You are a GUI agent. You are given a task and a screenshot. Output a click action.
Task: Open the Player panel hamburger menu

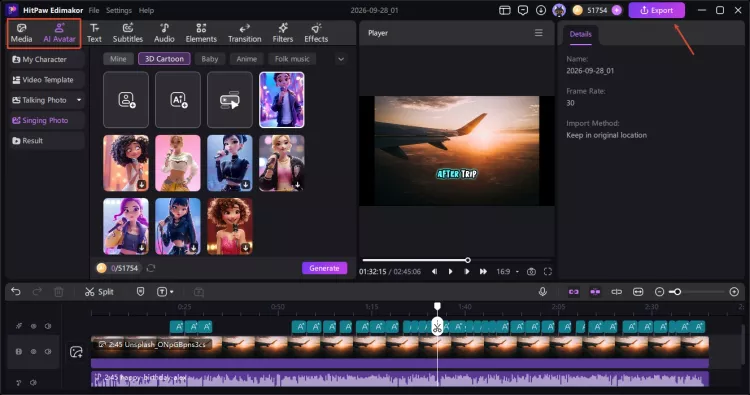tap(539, 33)
